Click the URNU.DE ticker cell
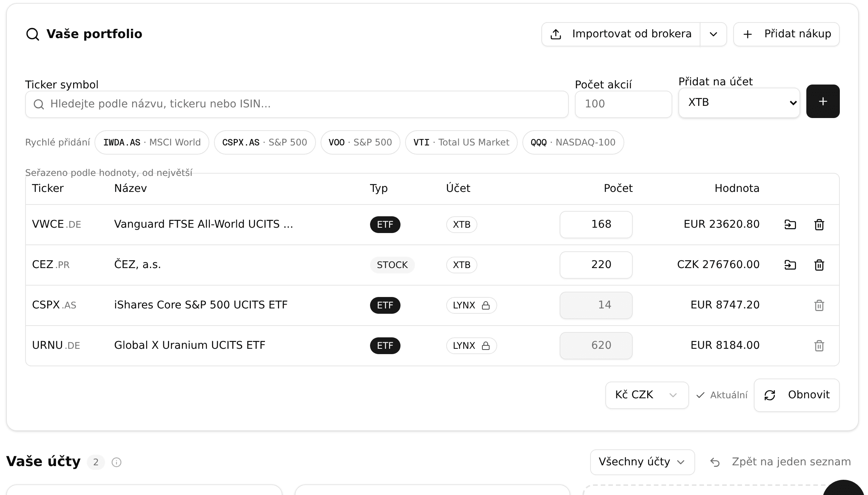Image resolution: width=868 pixels, height=495 pixels. (x=56, y=345)
